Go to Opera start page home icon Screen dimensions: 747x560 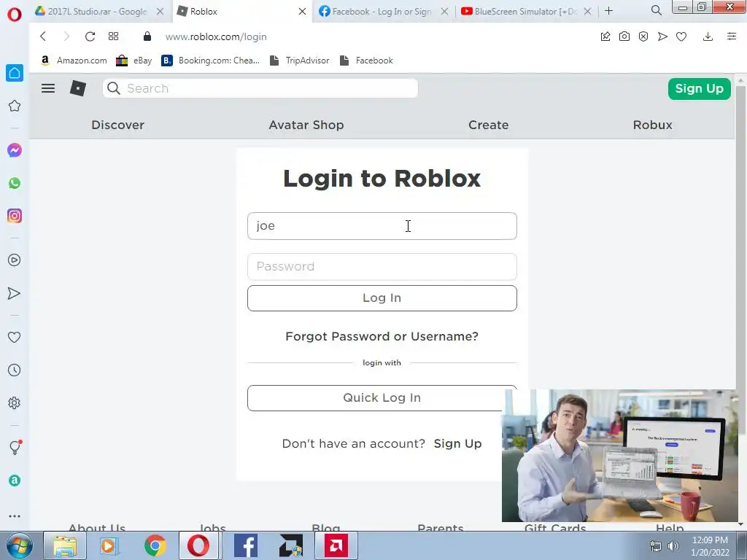15,73
